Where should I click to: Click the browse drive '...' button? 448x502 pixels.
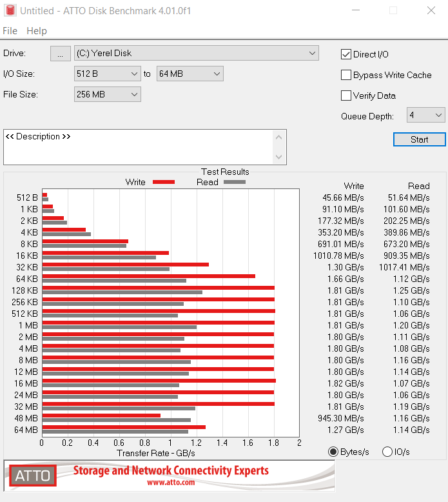[x=61, y=53]
